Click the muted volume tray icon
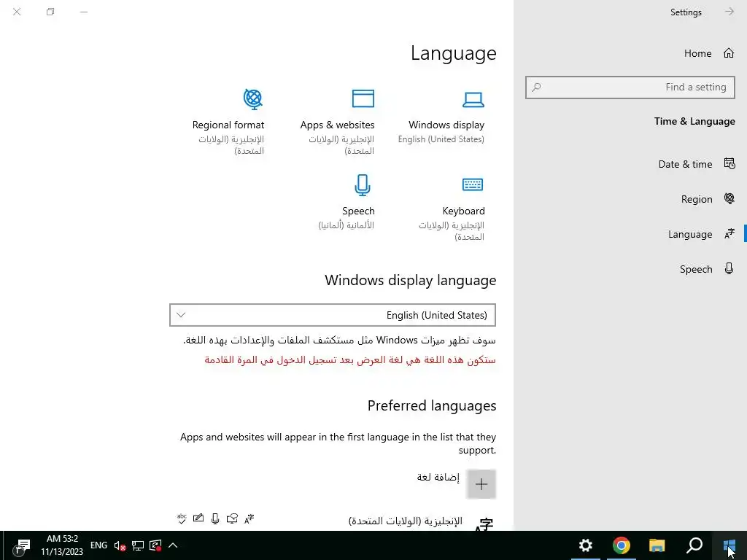Viewport: 747px width, 560px height. point(120,545)
